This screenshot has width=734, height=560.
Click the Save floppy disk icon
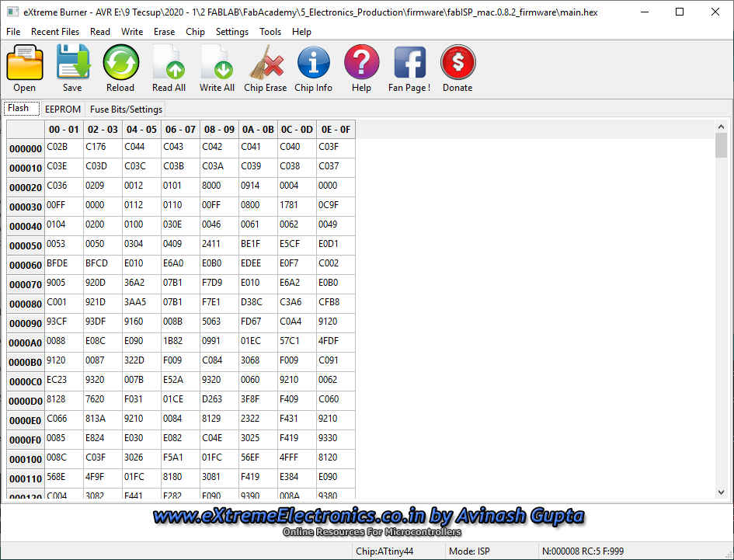(72, 62)
